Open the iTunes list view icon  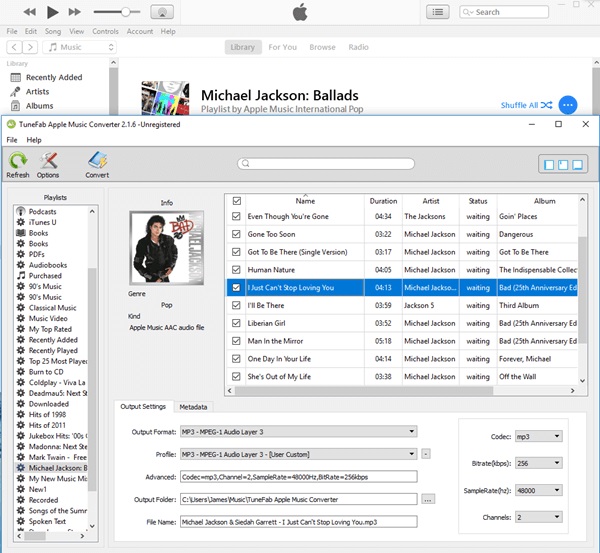point(438,12)
